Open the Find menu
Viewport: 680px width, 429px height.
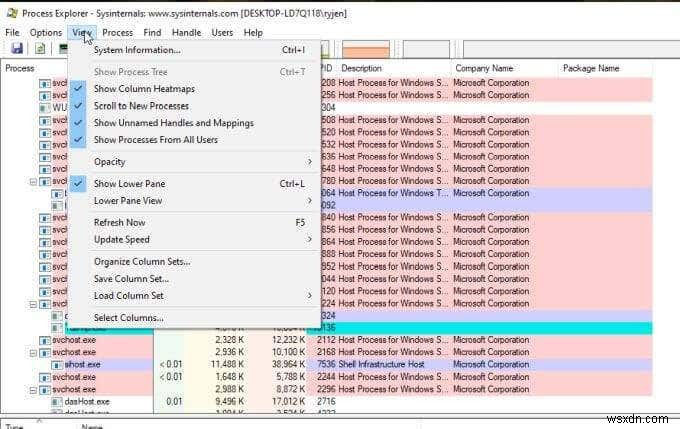click(152, 33)
